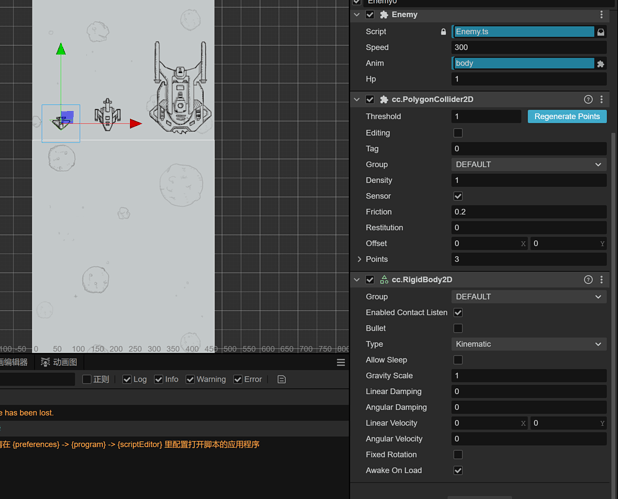Viewport: 618px width, 499px height.
Task: Toggle the Enemy component enabled checkbox
Action: (370, 15)
